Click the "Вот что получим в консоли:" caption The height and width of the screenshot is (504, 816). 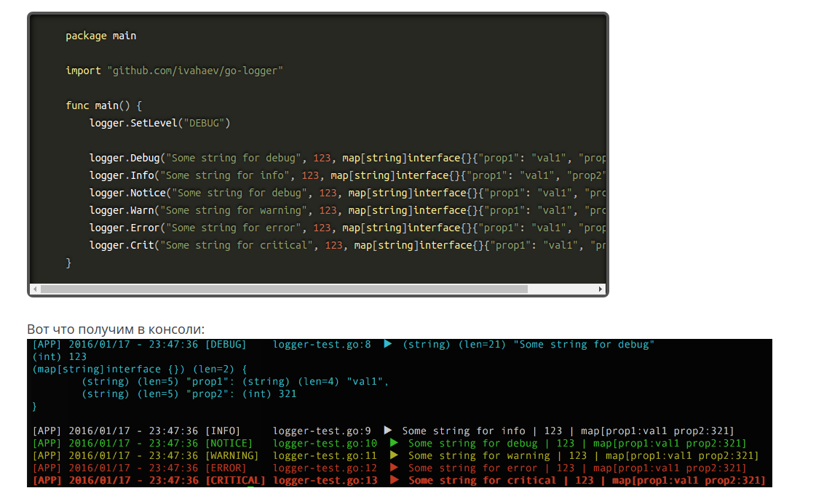(116, 329)
